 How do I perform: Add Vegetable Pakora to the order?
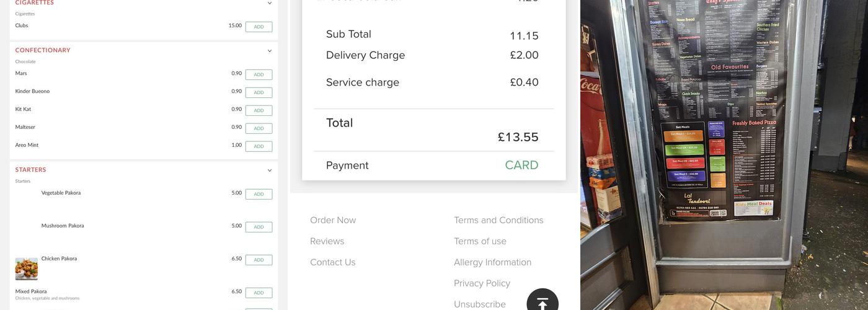pos(259,194)
